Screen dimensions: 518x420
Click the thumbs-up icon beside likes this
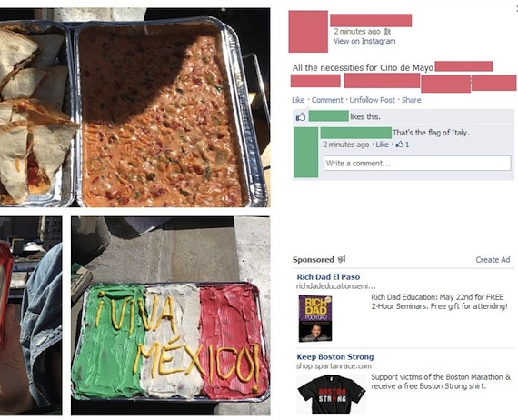[301, 116]
